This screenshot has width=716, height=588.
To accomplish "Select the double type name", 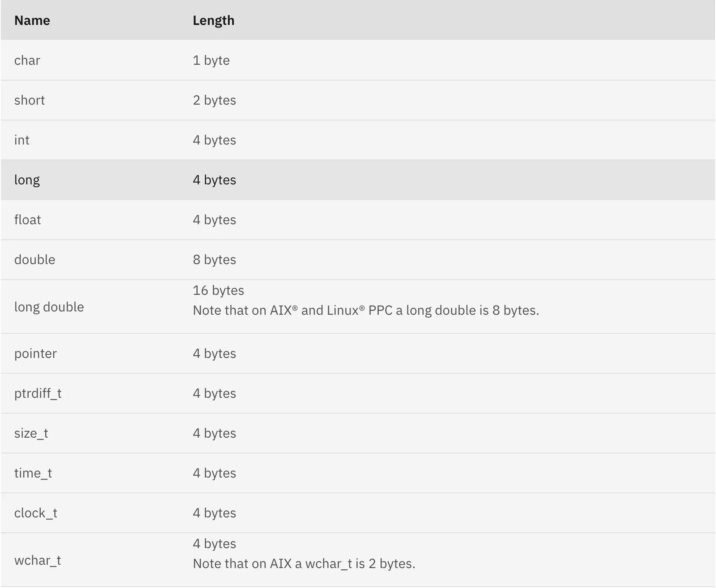I will pos(34,260).
